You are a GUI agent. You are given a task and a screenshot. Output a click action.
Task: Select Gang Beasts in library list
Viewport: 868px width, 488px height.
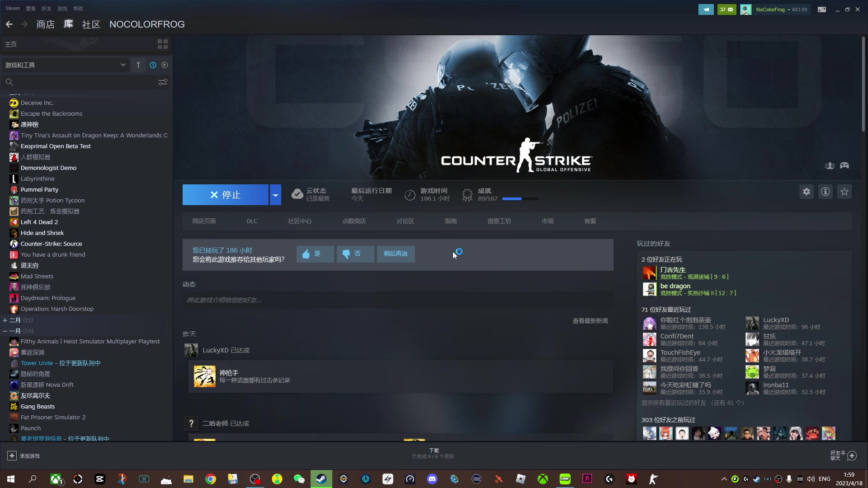coord(38,407)
